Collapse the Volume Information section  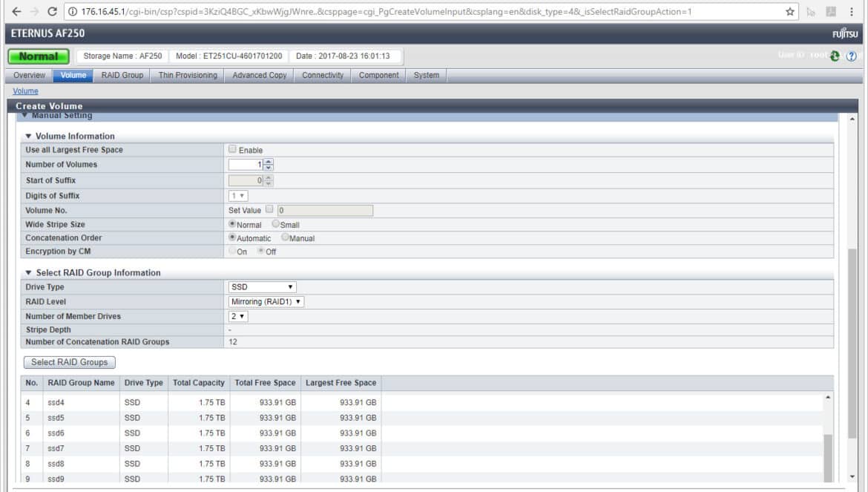tap(28, 136)
